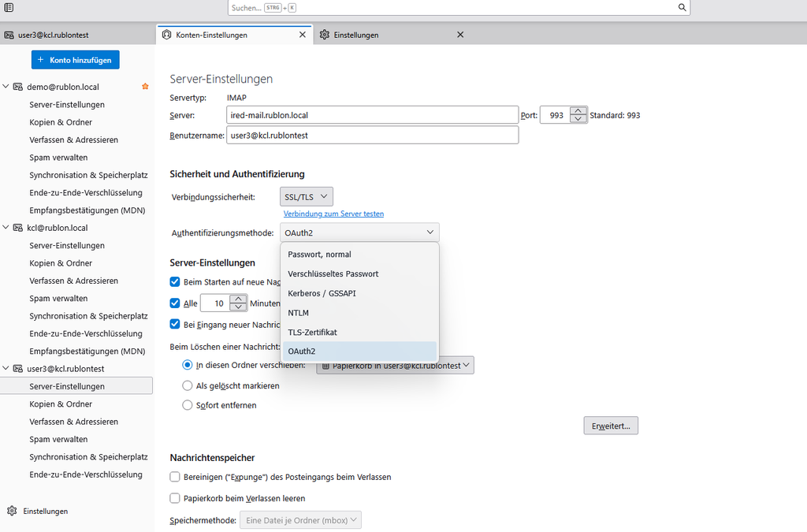Image resolution: width=807 pixels, height=532 pixels.
Task: Click Verbindung zum Server testen link
Action: click(x=333, y=214)
